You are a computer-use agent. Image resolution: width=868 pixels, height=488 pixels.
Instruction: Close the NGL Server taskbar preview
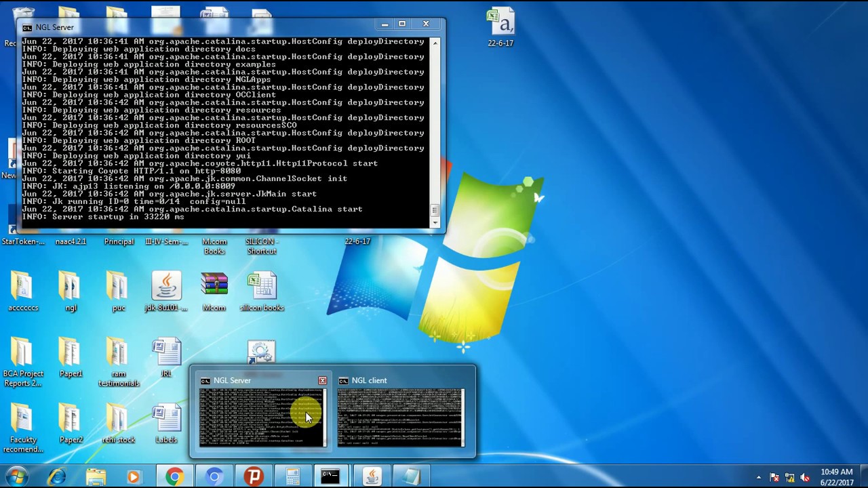322,381
